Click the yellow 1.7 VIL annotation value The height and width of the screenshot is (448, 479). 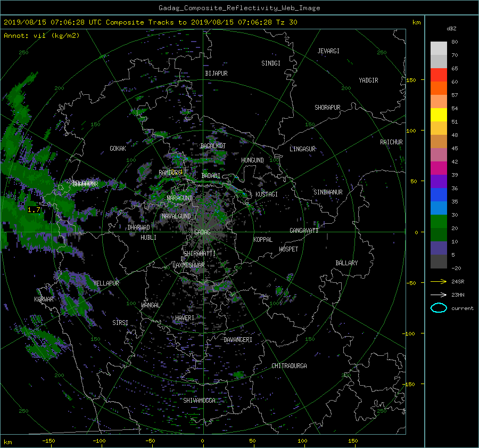34,210
